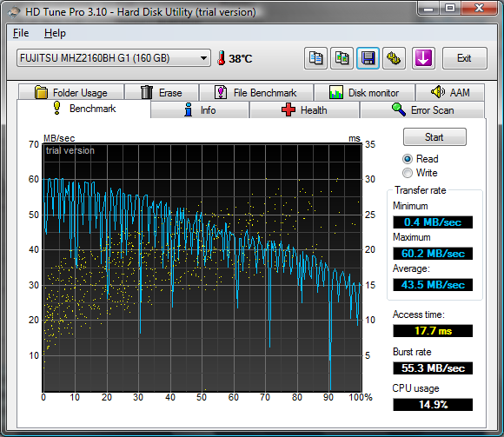Click the CPU usage value 14.9%
504x437 pixels.
click(x=433, y=405)
